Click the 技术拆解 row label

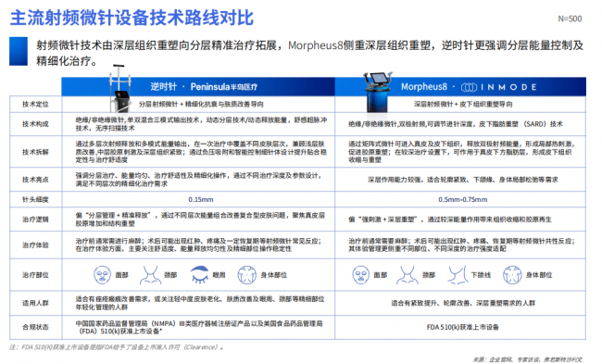coord(35,152)
